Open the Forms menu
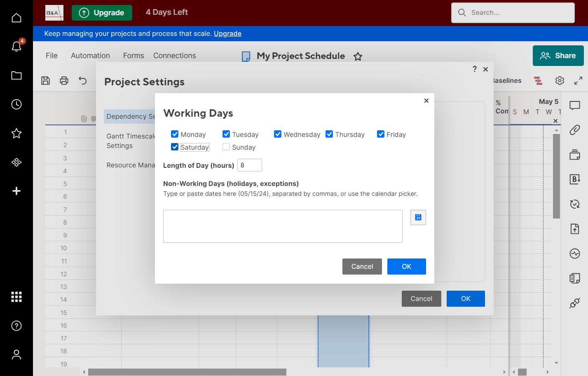Screen dimensions: 588x376 tap(134, 56)
